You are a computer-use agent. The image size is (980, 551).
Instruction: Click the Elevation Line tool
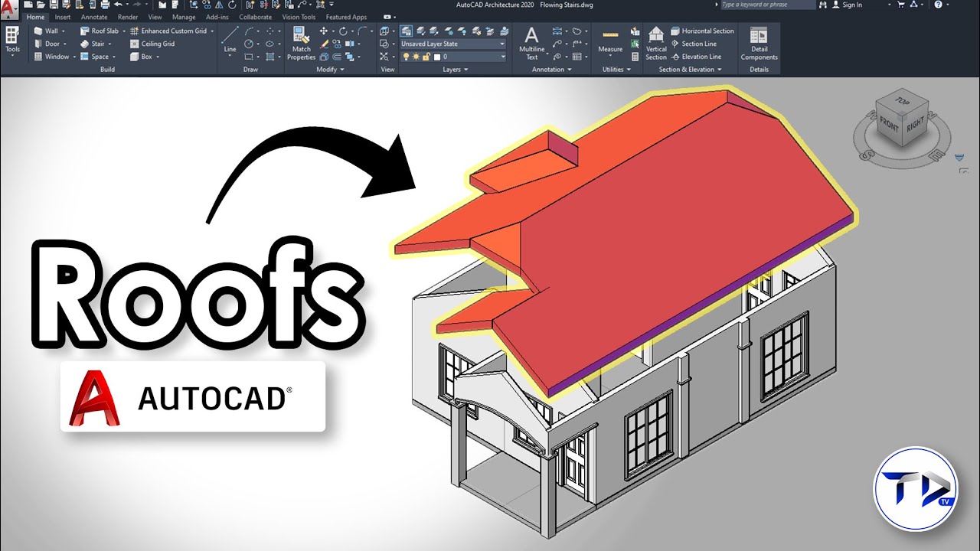click(695, 57)
